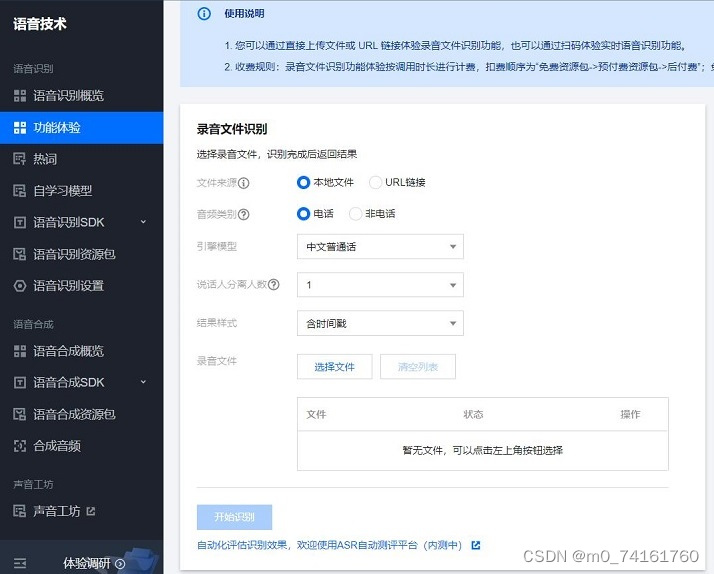The width and height of the screenshot is (714, 574).
Task: Click the 语音合成概览 grid icon
Action: pyautogui.click(x=20, y=351)
